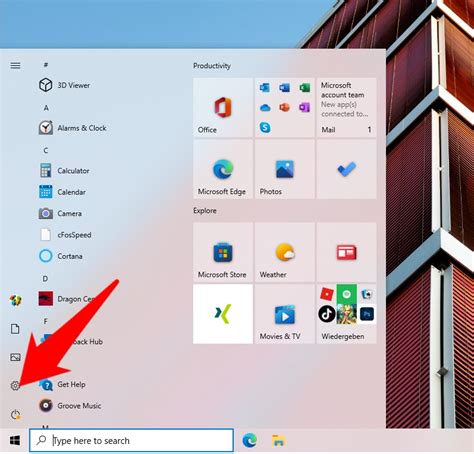The height and width of the screenshot is (454, 474).
Task: Expand the Office apps folder tile
Action: pyautogui.click(x=285, y=107)
